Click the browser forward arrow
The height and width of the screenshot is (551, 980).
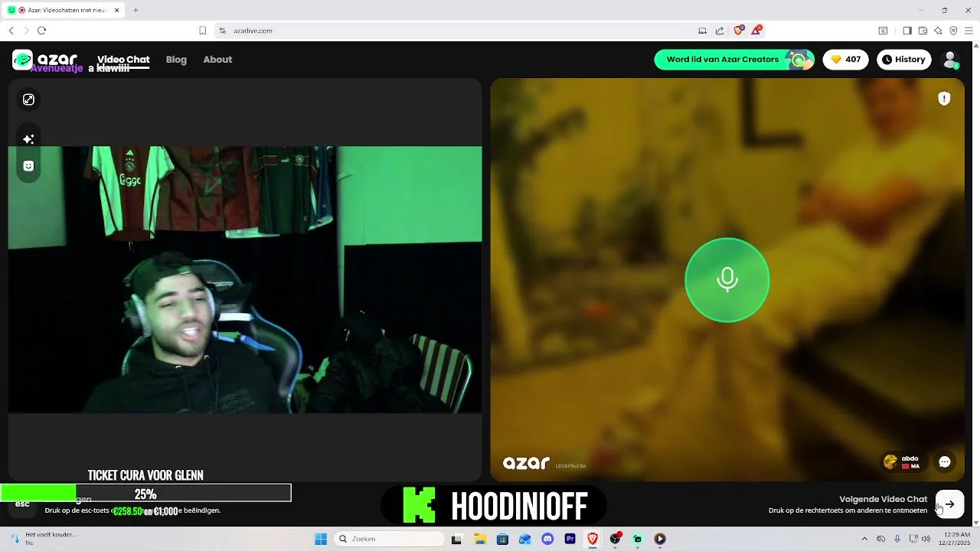pyautogui.click(x=26, y=31)
